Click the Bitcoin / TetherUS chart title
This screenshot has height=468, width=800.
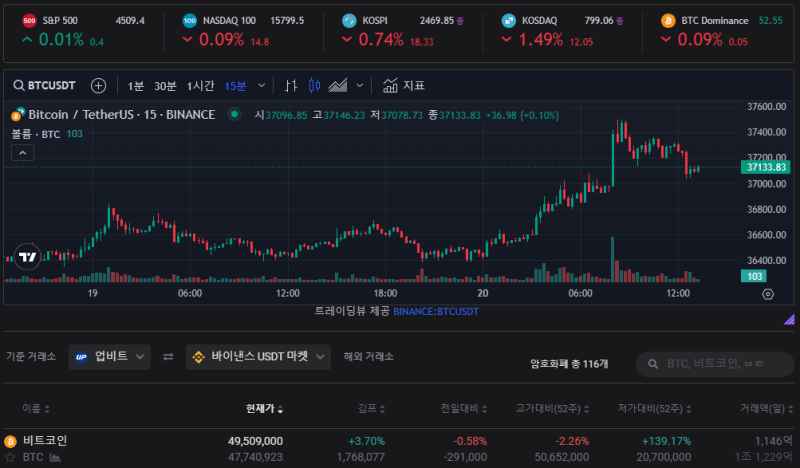click(121, 114)
